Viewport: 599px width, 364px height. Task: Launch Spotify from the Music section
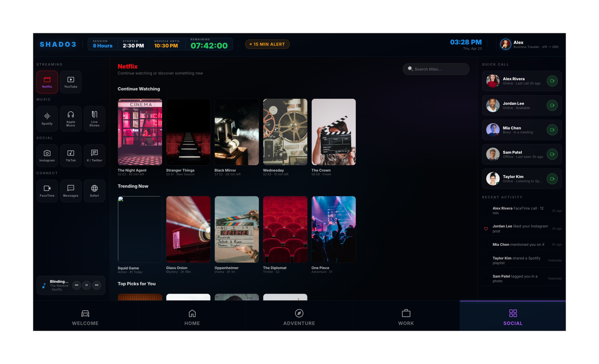(x=47, y=119)
